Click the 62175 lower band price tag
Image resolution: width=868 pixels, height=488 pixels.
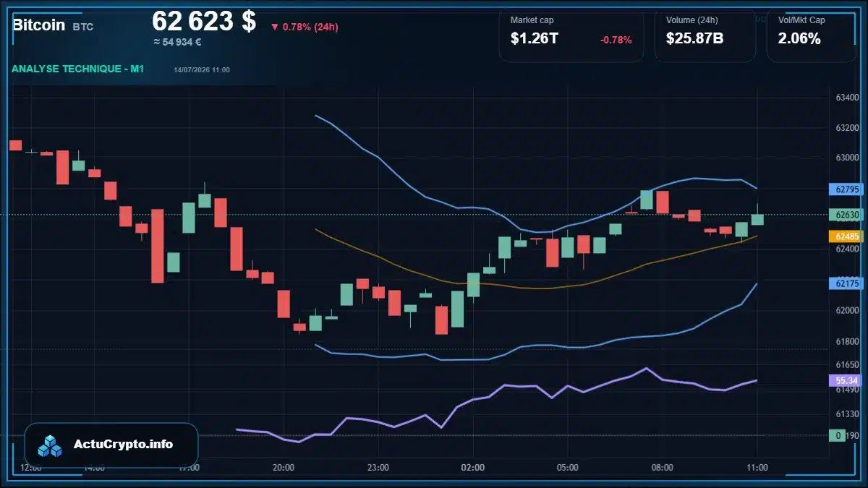[846, 283]
